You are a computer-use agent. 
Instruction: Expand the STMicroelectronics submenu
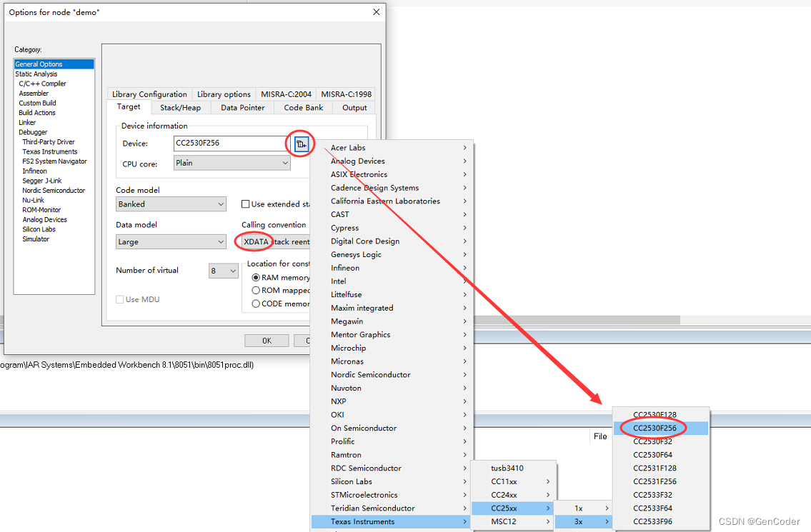point(392,495)
